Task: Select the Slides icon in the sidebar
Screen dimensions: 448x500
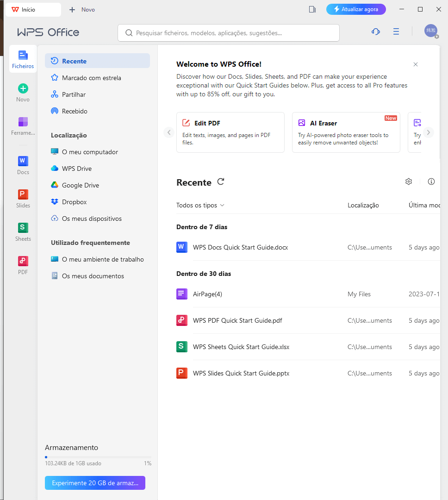Action: [x=23, y=199]
